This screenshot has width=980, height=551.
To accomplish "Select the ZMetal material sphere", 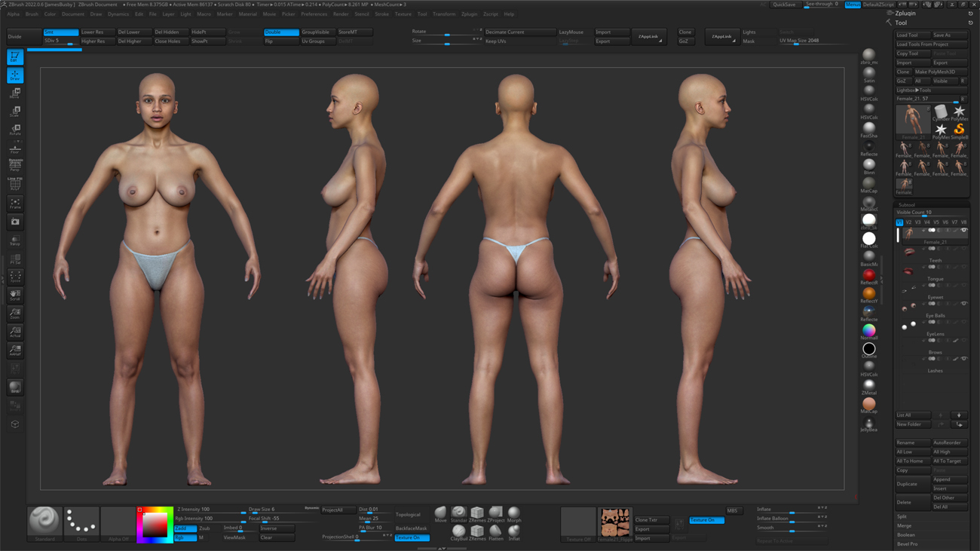I will 869,387.
